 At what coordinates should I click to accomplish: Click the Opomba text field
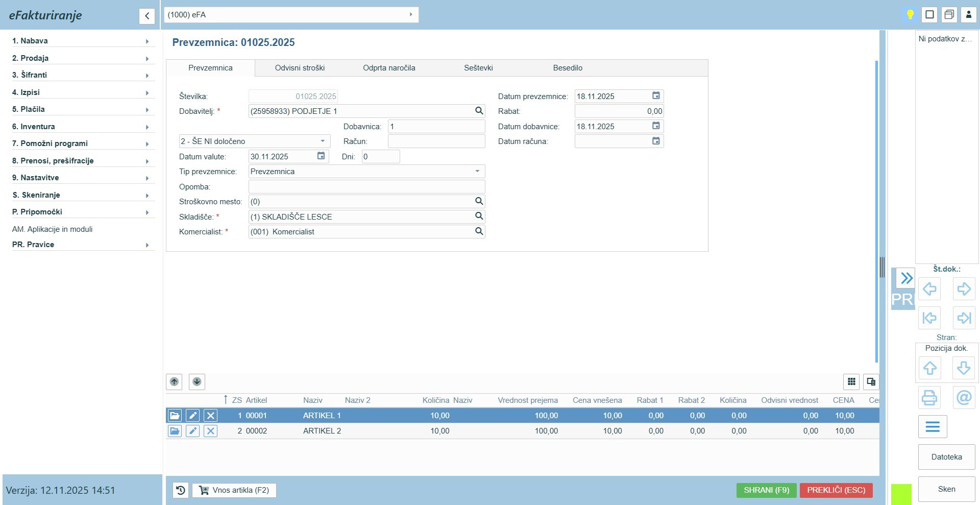tap(366, 187)
